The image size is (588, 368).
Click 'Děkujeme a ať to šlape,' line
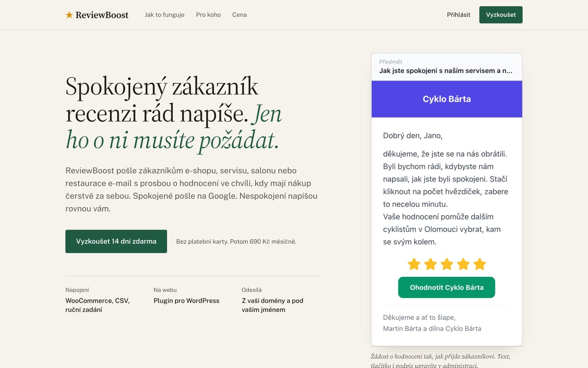tap(419, 318)
